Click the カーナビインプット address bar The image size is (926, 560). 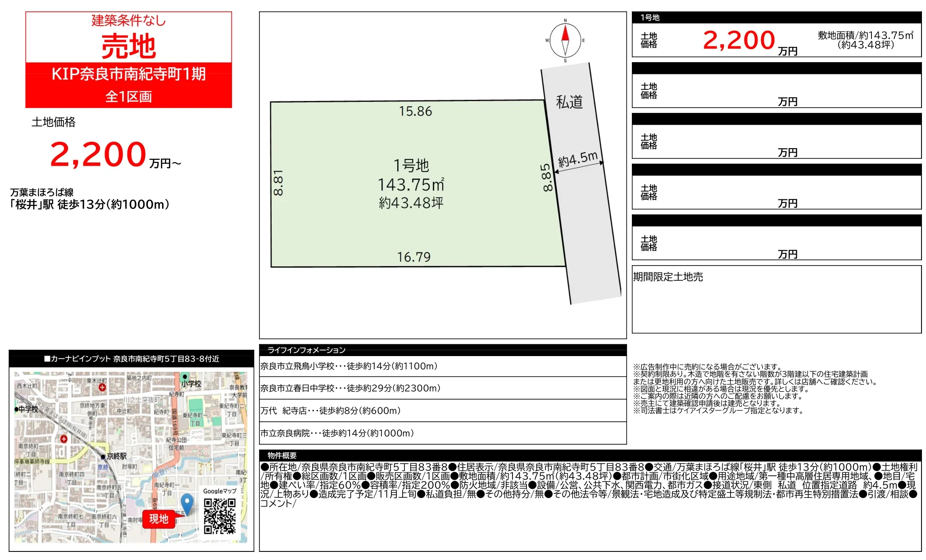[x=131, y=359]
